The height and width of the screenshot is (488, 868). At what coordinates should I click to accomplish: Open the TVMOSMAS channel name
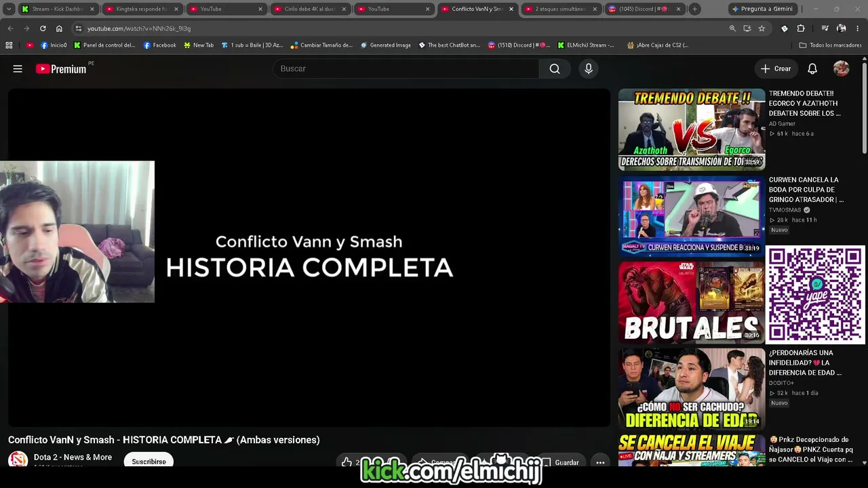coord(785,210)
